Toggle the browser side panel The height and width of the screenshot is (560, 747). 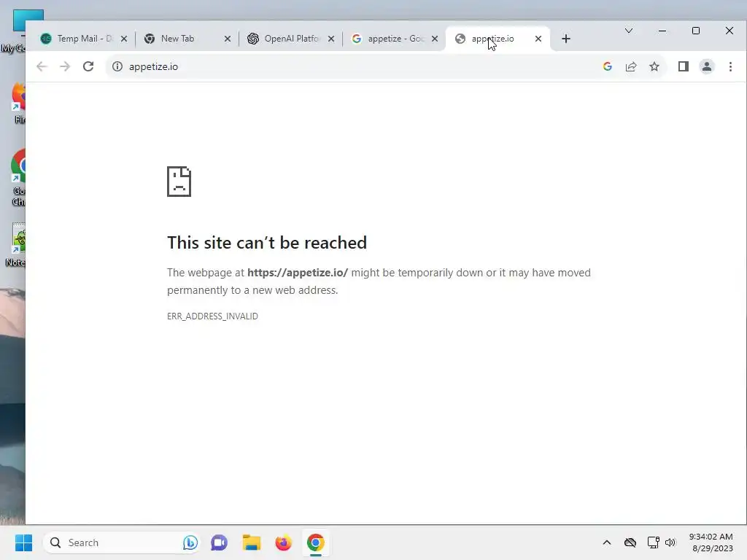click(683, 66)
